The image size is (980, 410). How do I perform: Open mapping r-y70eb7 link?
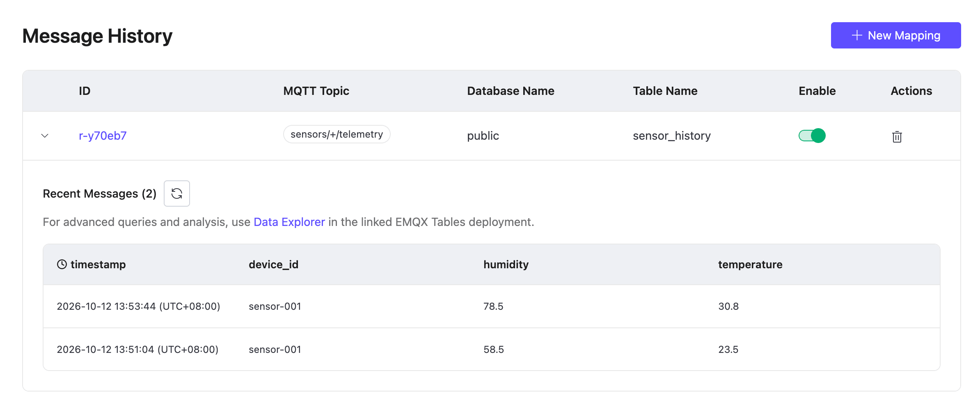click(x=103, y=136)
